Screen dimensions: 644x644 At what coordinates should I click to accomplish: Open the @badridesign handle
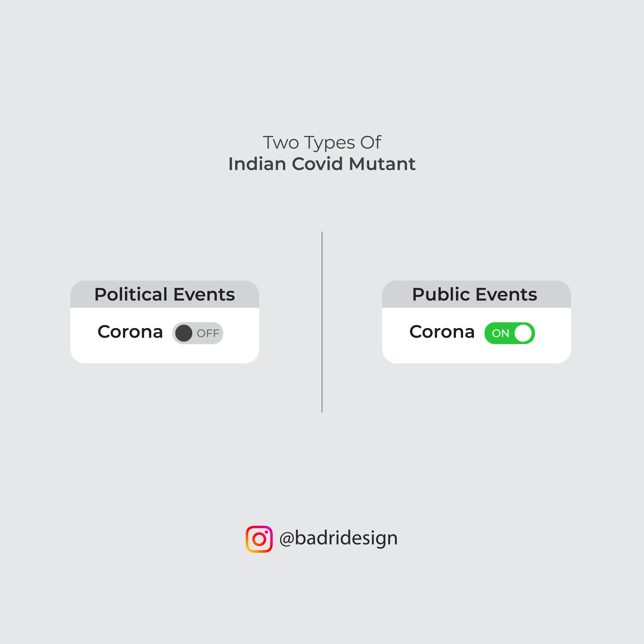(x=338, y=538)
